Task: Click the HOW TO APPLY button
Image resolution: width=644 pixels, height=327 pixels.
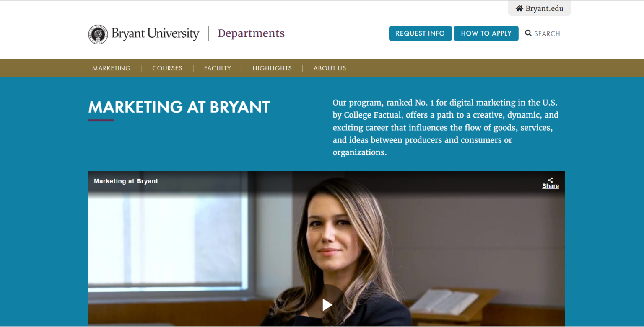Action: click(x=486, y=33)
